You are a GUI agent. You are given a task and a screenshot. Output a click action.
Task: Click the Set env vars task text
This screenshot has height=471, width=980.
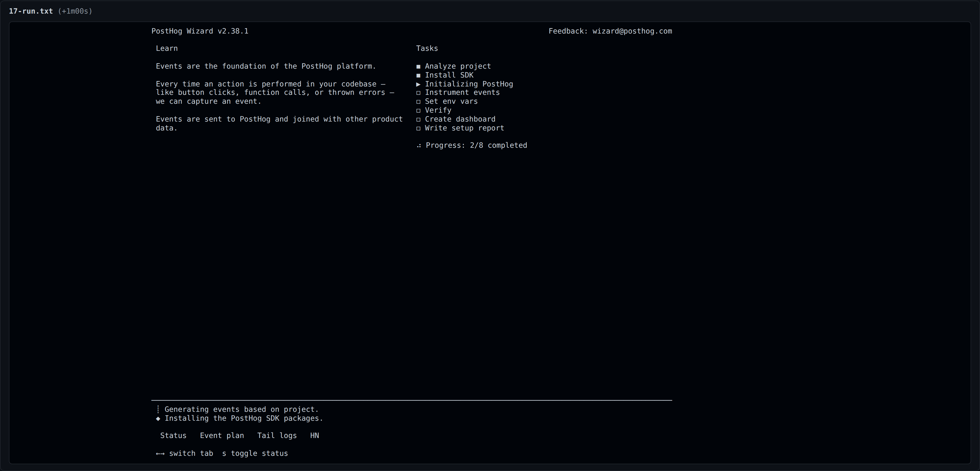click(x=451, y=101)
